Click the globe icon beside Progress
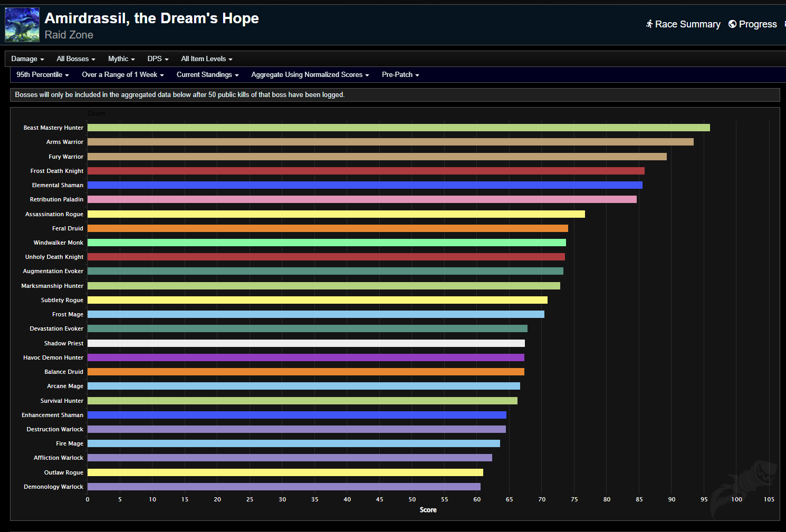 click(732, 24)
